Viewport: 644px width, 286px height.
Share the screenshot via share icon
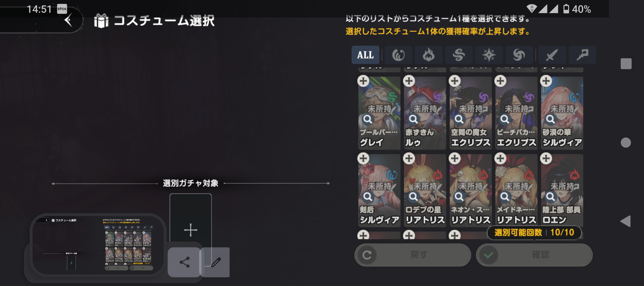(x=185, y=262)
